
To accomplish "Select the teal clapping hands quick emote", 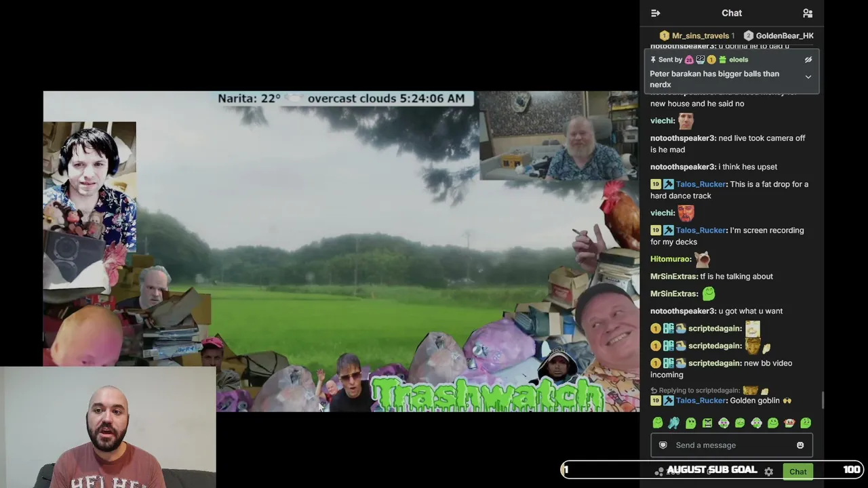I will tap(674, 423).
